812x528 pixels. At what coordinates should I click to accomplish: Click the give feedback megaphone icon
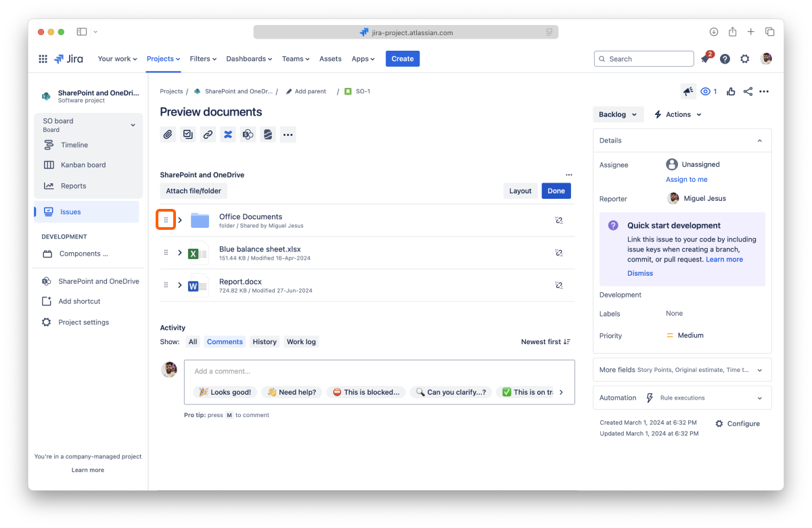[x=688, y=92]
